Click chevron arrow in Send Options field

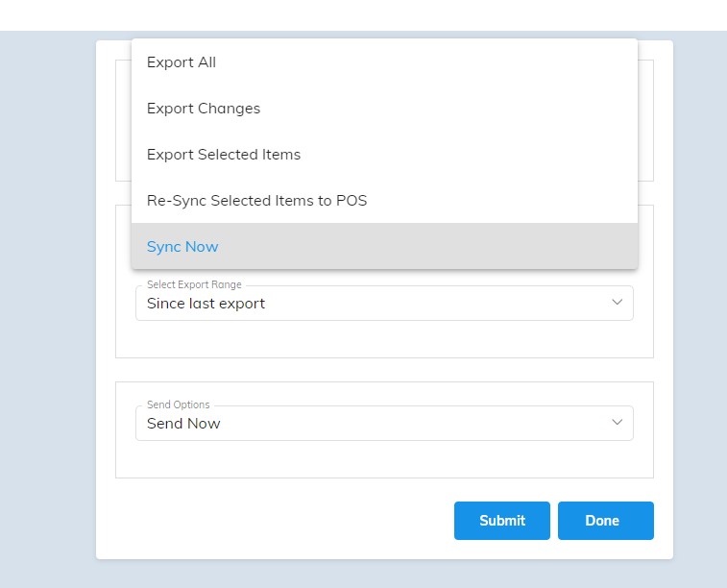coord(617,422)
